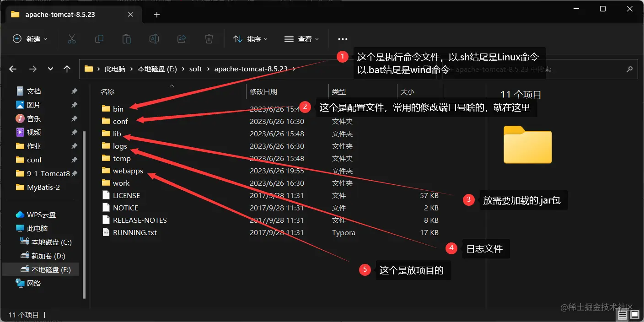Open a new tab with plus button
Viewport: 644px width, 322px height.
pyautogui.click(x=157, y=15)
